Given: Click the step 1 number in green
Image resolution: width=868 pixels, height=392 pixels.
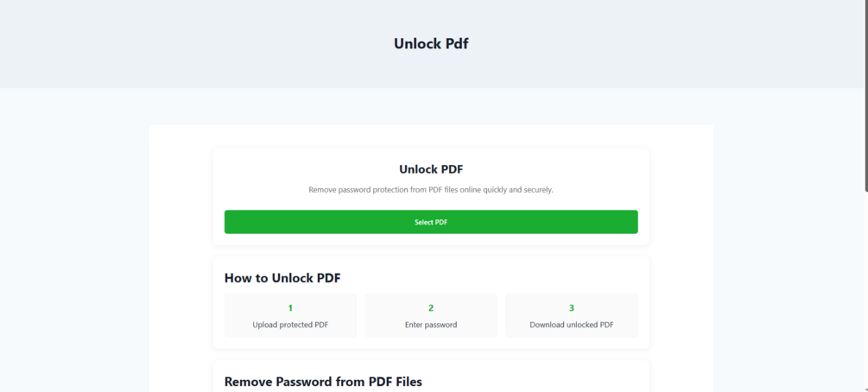Looking at the screenshot, I should pos(290,308).
